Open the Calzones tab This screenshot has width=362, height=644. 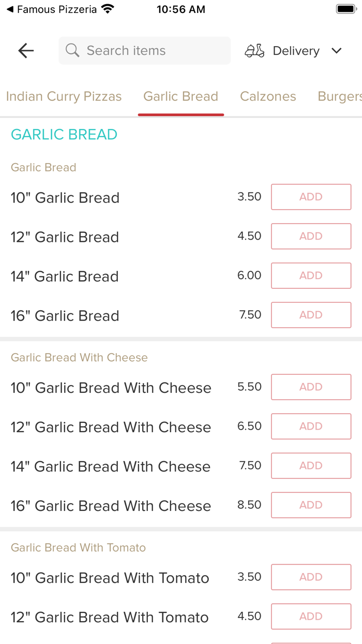tap(268, 96)
